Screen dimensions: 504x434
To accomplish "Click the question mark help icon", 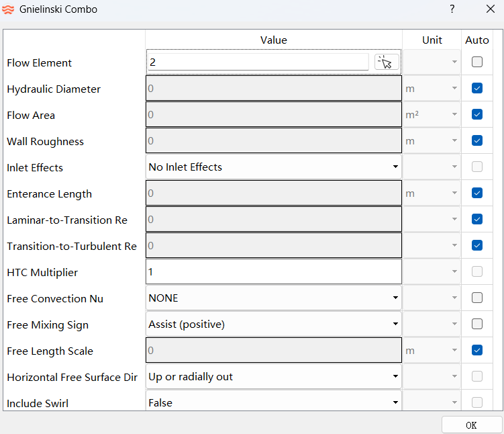I will (452, 9).
